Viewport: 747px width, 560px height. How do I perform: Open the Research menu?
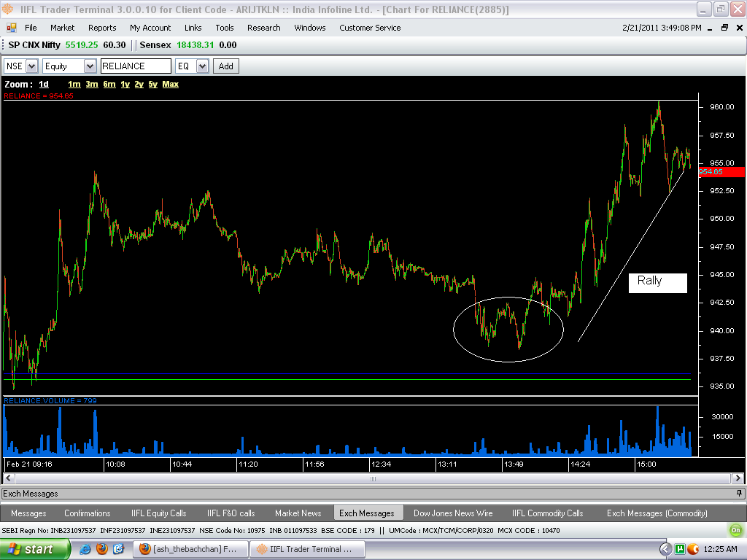263,28
